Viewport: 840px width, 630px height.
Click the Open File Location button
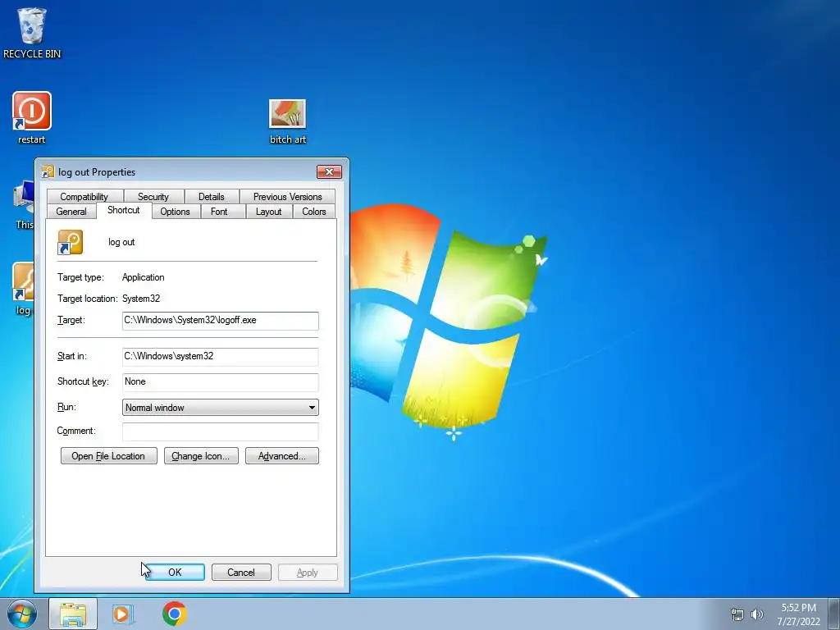tap(109, 456)
